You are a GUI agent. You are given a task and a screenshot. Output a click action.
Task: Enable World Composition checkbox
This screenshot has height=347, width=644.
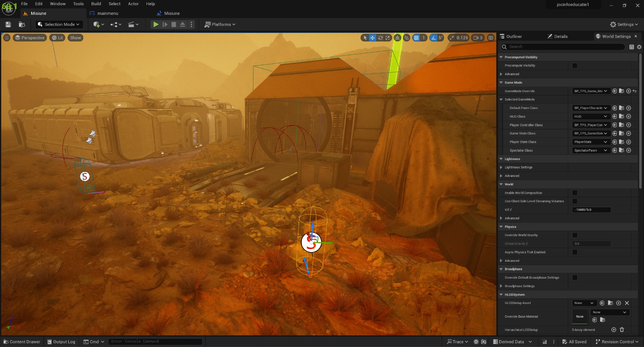575,193
